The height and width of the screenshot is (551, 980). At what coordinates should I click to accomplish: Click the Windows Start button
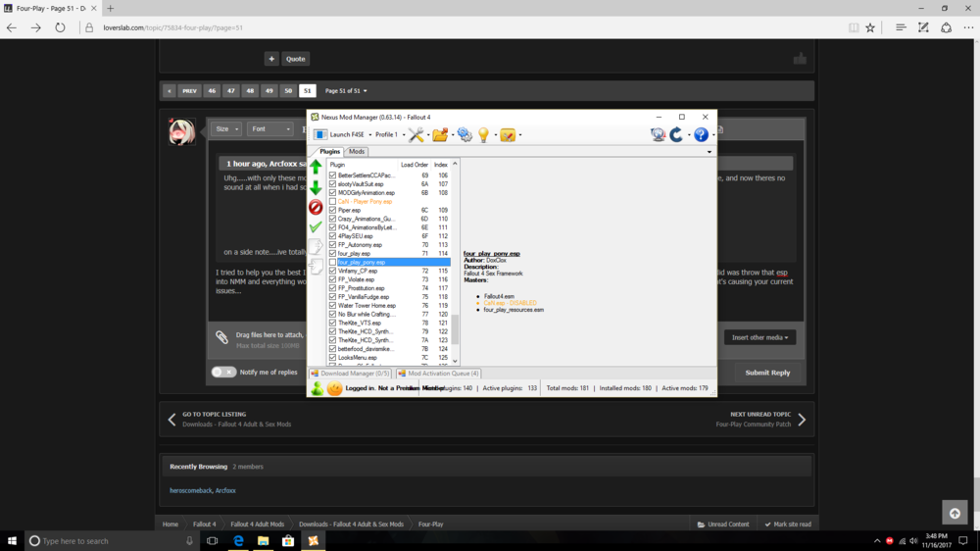click(12, 541)
